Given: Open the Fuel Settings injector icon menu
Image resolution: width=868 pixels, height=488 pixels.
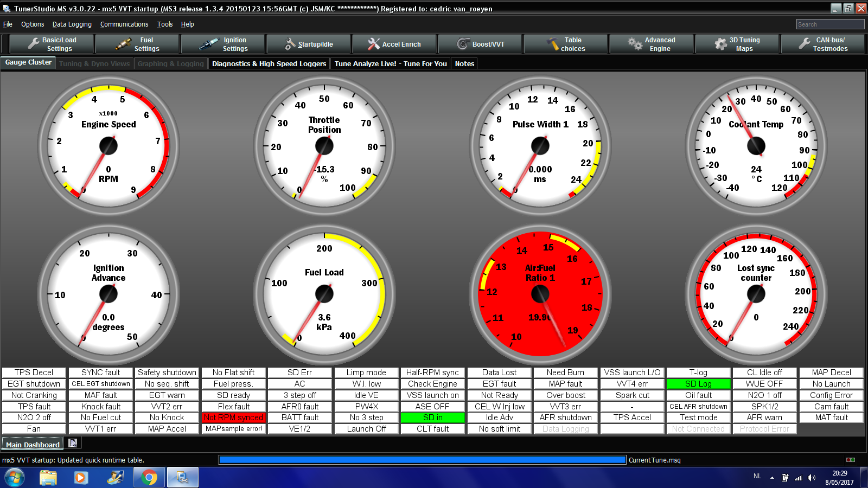Looking at the screenshot, I should pos(137,44).
